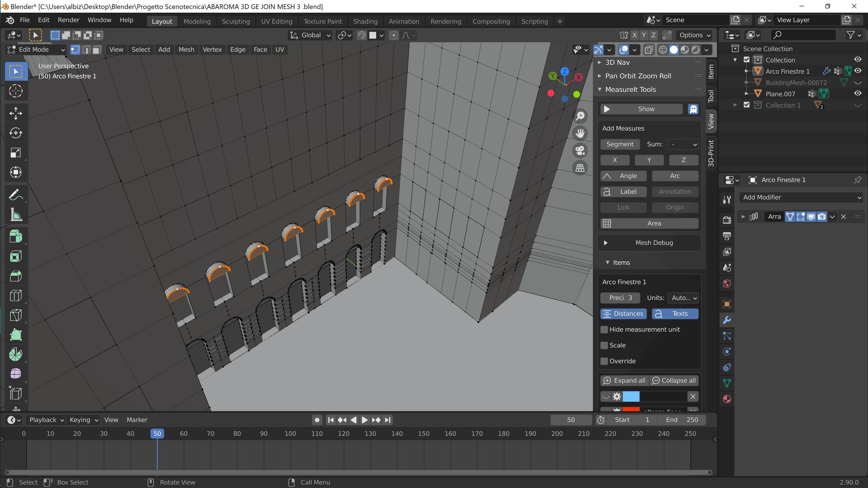
Task: Switch to the Shading workspace tab
Action: [365, 21]
